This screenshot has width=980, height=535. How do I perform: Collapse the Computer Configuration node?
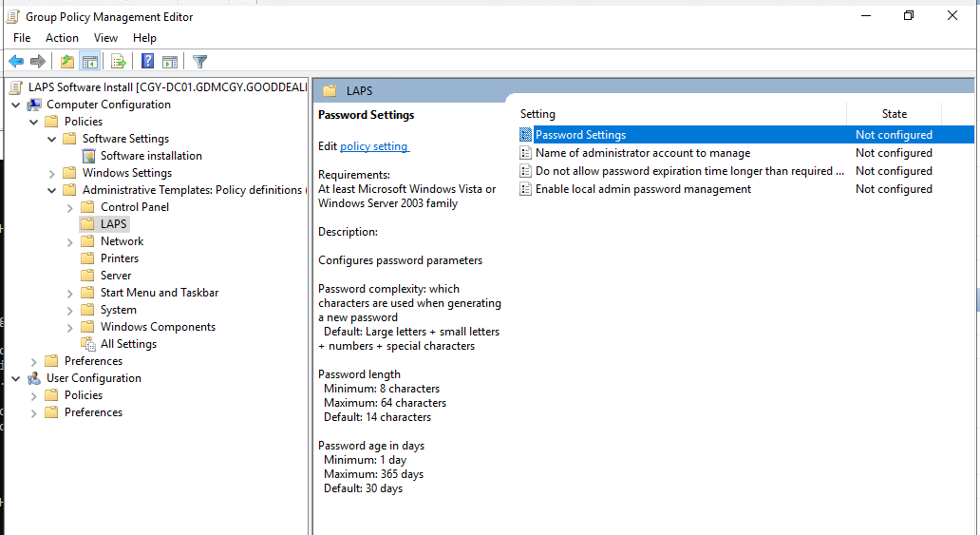pyautogui.click(x=16, y=105)
